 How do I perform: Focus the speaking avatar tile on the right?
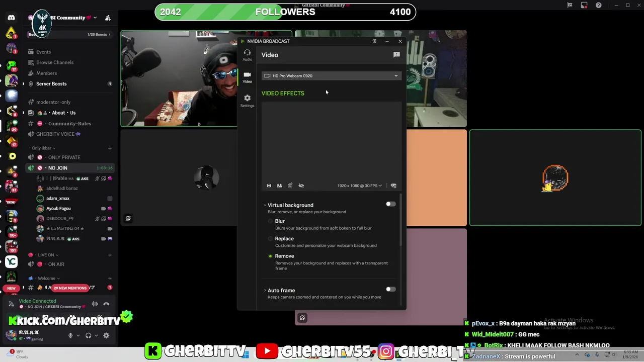pos(555,177)
